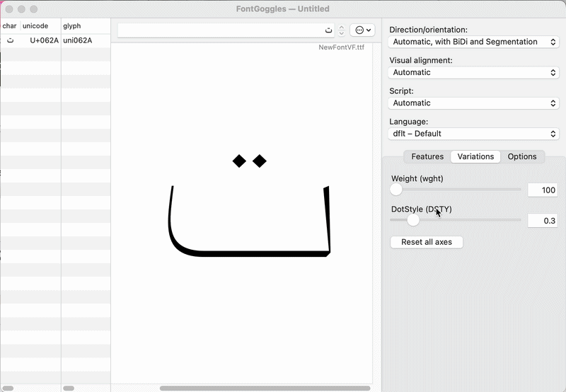Click Reset all axes button
The image size is (566, 392).
point(427,242)
